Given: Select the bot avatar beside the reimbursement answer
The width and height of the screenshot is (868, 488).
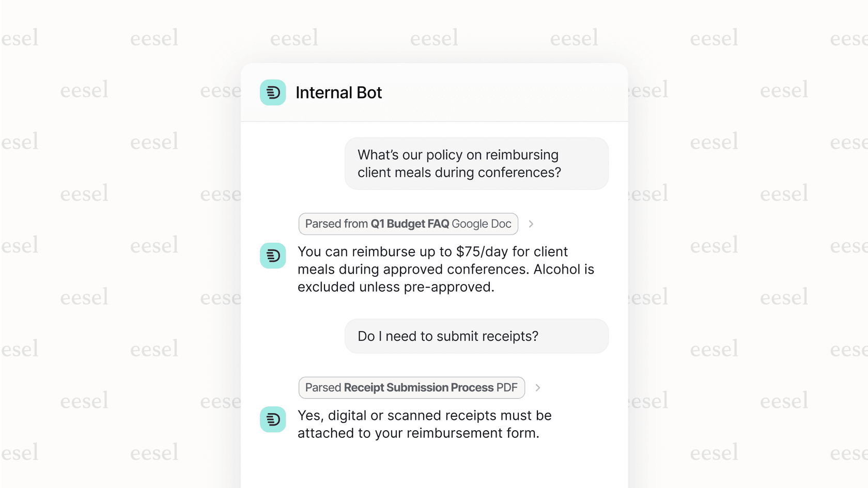Looking at the screenshot, I should click(273, 256).
